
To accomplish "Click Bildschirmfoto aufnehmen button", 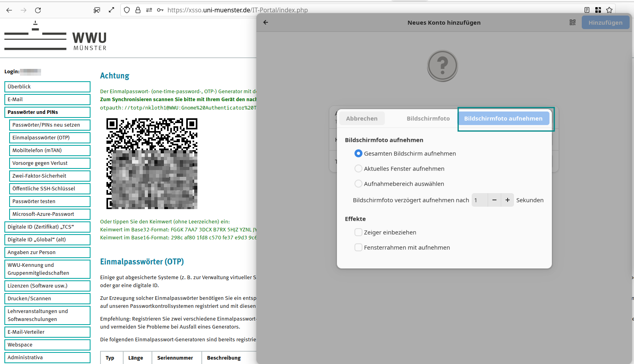I will 503,119.
